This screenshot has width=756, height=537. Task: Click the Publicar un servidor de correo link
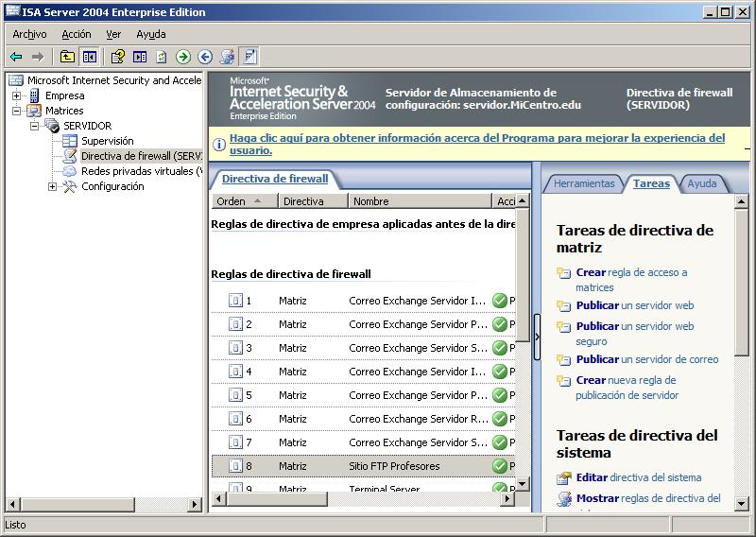(x=647, y=359)
